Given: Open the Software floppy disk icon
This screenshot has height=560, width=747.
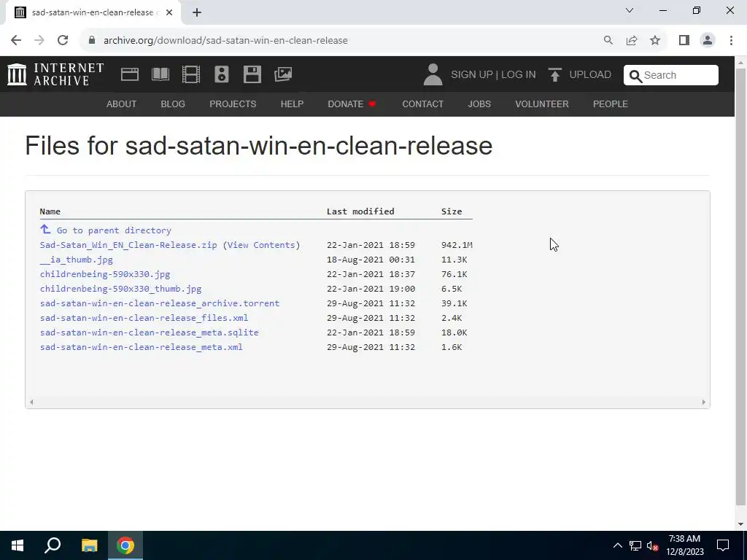Looking at the screenshot, I should click(x=252, y=74).
